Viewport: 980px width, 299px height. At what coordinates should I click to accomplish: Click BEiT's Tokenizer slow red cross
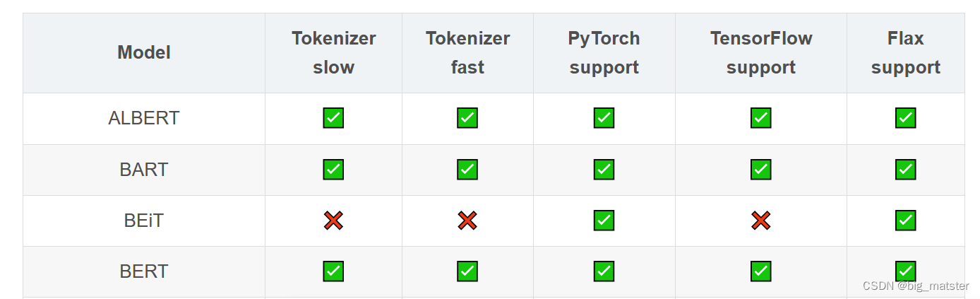point(333,221)
